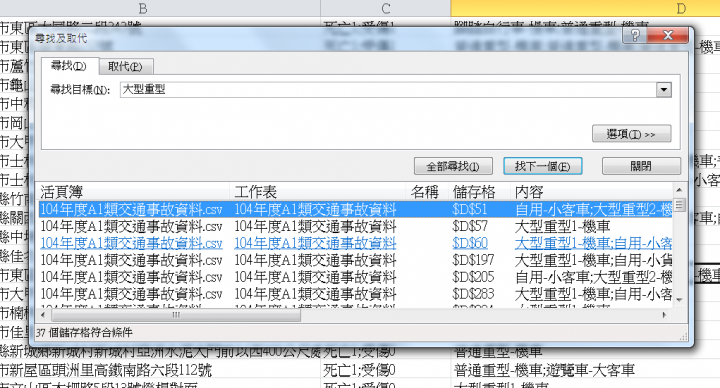Select column B header in the spreadsheet

click(143, 8)
